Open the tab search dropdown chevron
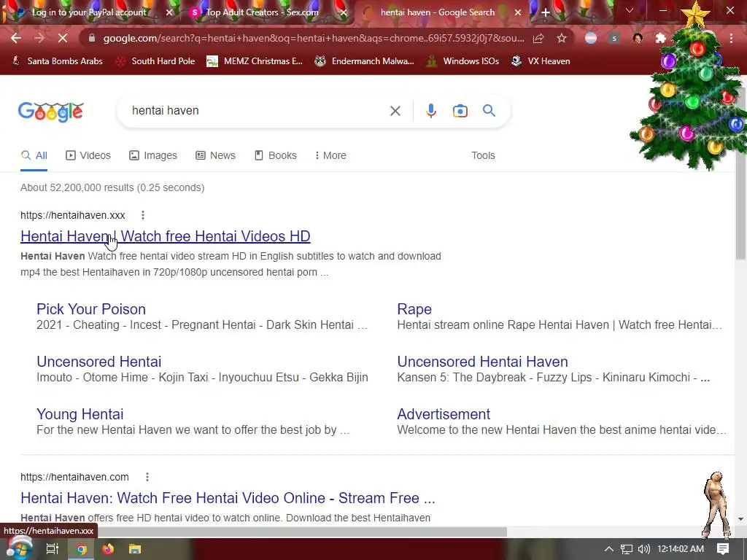 (630, 10)
